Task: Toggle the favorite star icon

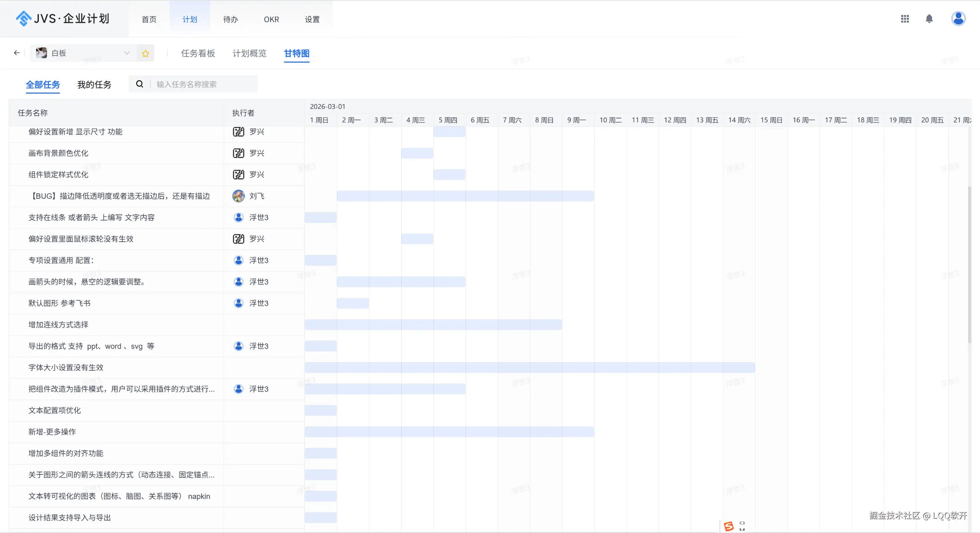Action: click(x=145, y=53)
